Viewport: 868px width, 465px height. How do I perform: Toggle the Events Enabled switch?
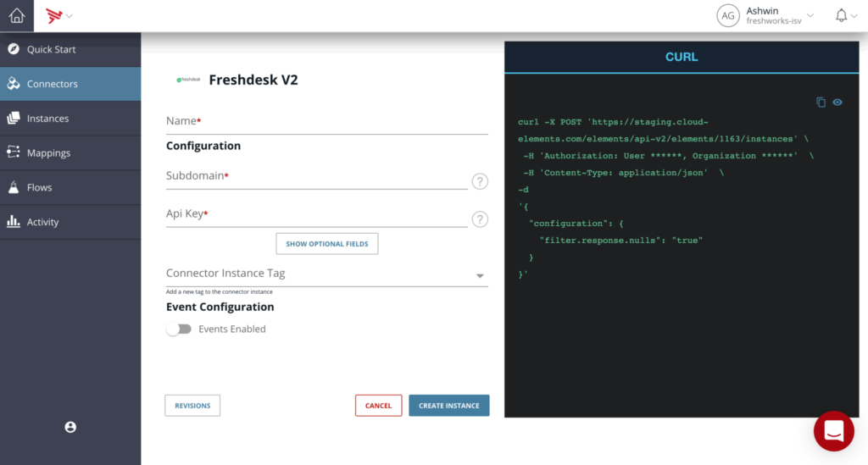tap(179, 329)
